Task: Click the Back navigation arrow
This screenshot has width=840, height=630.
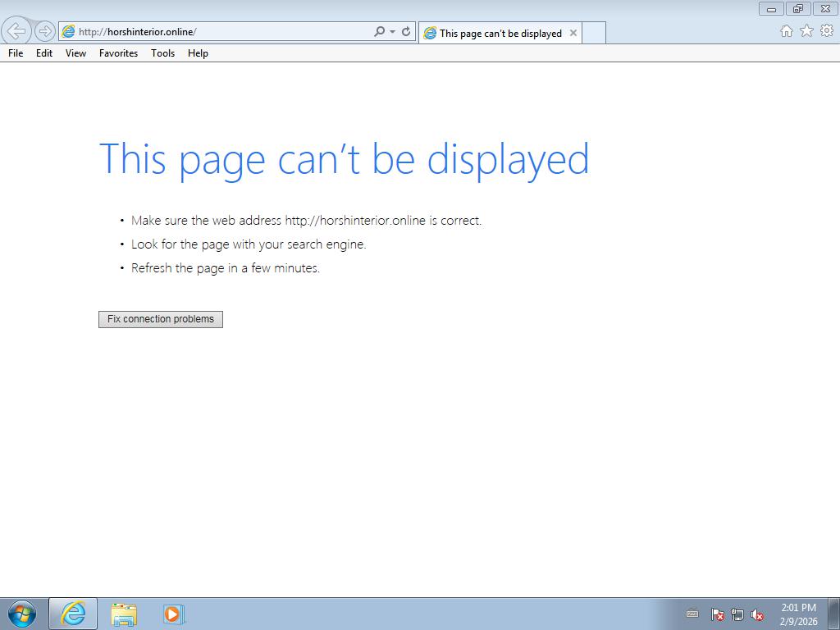Action: pos(16,31)
